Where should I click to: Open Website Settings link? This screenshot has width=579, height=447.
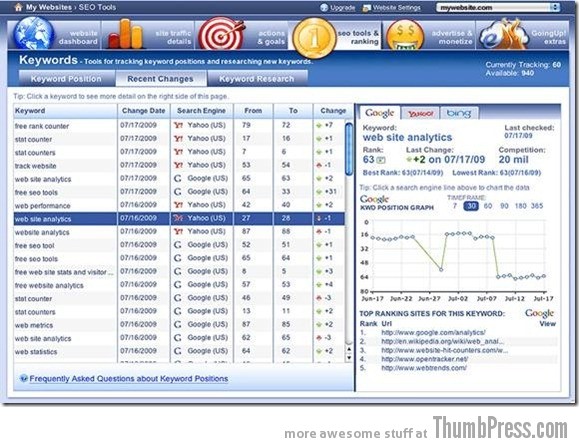(x=396, y=7)
